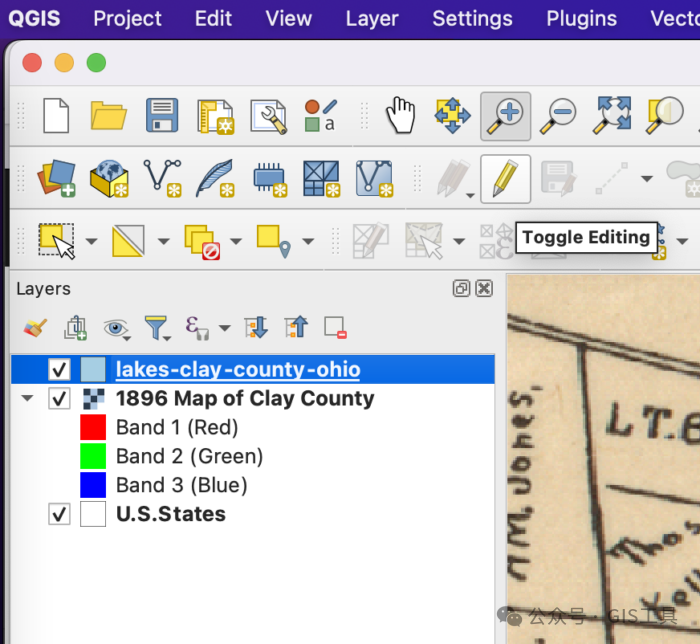This screenshot has width=700, height=644.
Task: Click the Zoom to Selection icon
Action: click(x=664, y=116)
